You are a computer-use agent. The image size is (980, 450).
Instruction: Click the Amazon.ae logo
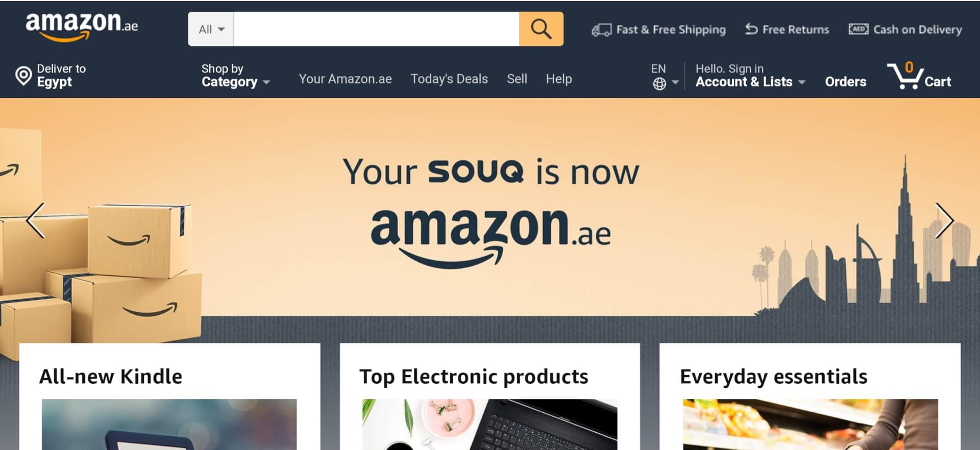[82, 26]
